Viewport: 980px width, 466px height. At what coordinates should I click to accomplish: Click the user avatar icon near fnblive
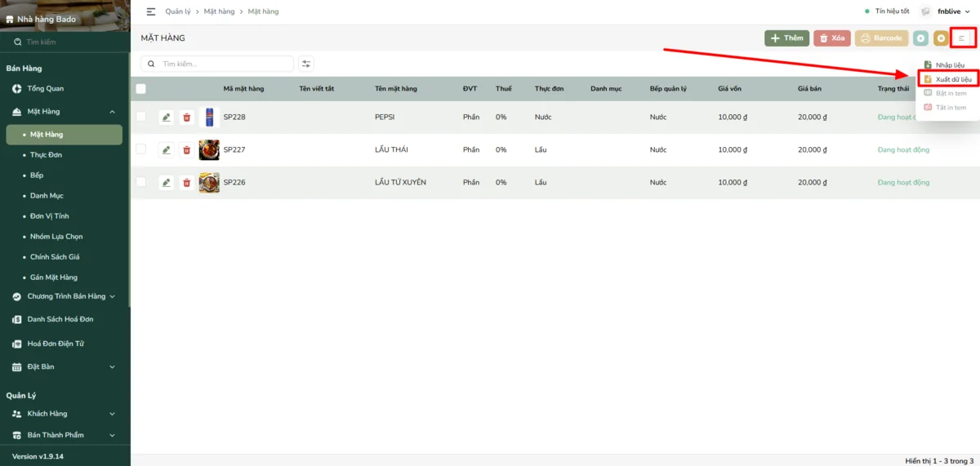pyautogui.click(x=925, y=11)
